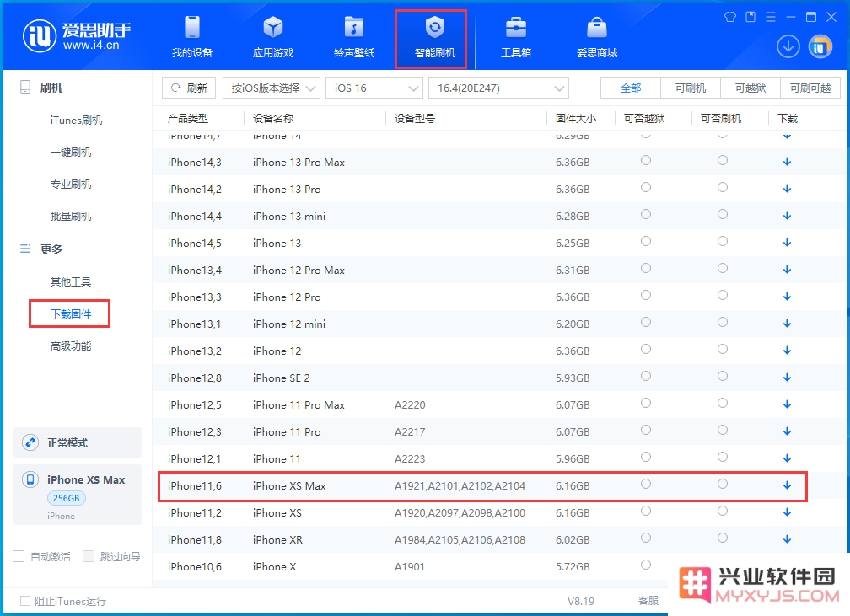The height and width of the screenshot is (616, 850).
Task: Open the 应用游戏 apps and games section
Action: pyautogui.click(x=272, y=37)
